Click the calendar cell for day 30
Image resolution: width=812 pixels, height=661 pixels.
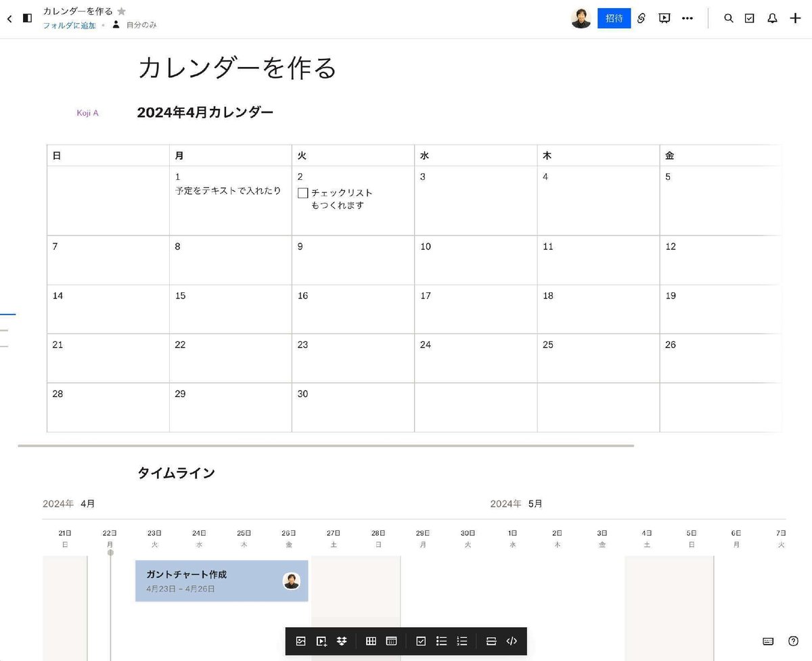[x=353, y=408]
